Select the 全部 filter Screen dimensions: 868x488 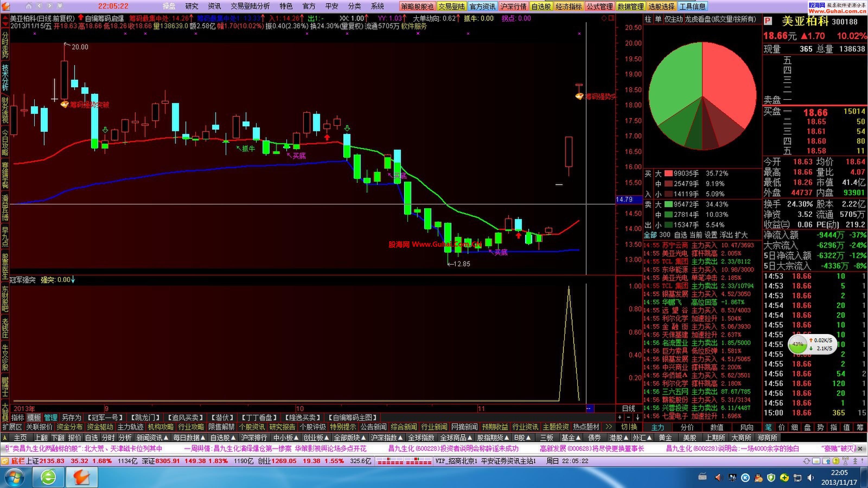coord(650,235)
